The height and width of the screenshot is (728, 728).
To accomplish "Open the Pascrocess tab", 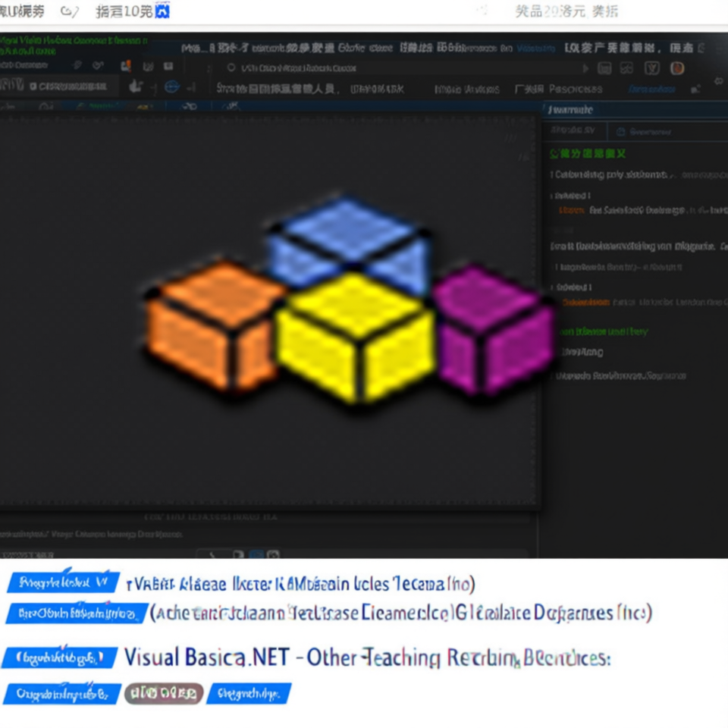I will point(576,89).
